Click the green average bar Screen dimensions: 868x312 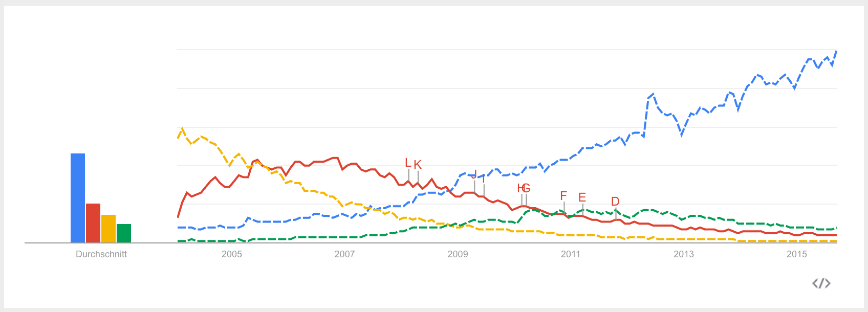tap(124, 233)
